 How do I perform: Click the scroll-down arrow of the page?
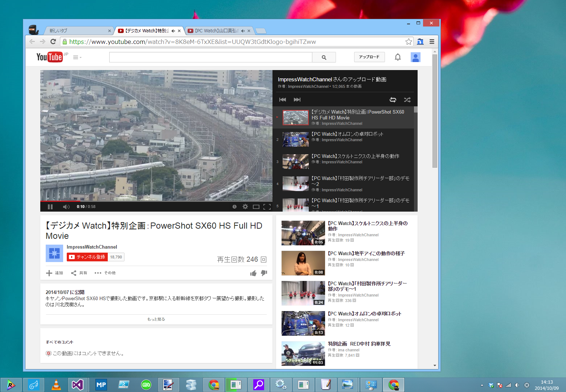point(435,366)
